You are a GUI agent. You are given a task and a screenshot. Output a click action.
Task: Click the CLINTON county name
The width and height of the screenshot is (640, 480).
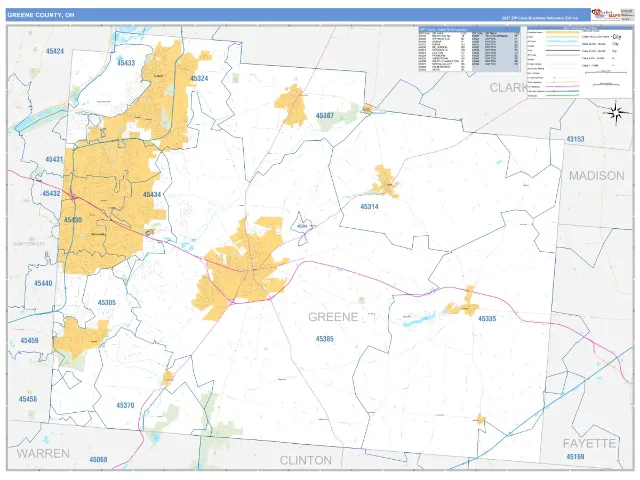[x=306, y=461]
